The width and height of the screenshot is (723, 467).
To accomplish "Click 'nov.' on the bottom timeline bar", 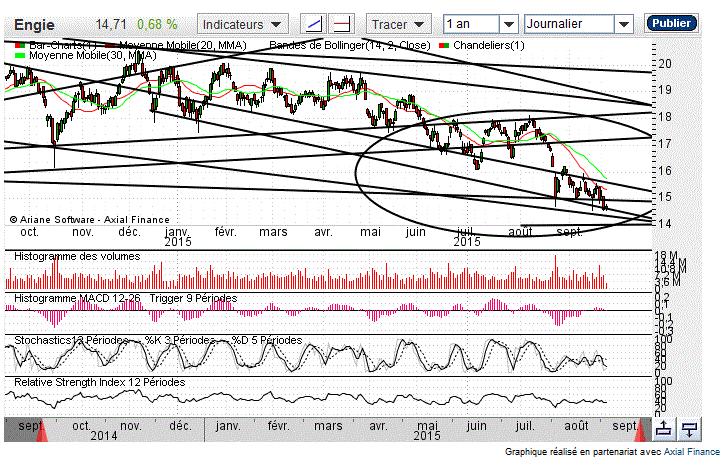I will [x=130, y=426].
